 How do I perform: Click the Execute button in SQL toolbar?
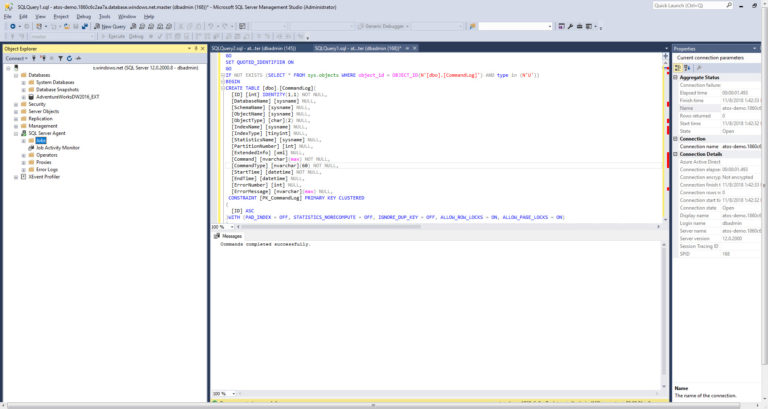[x=113, y=36]
